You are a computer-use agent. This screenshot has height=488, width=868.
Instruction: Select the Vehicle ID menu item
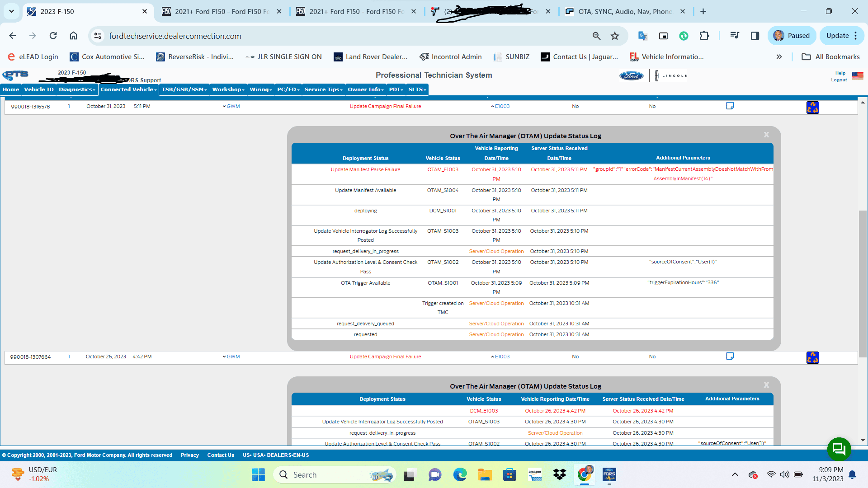click(x=39, y=89)
